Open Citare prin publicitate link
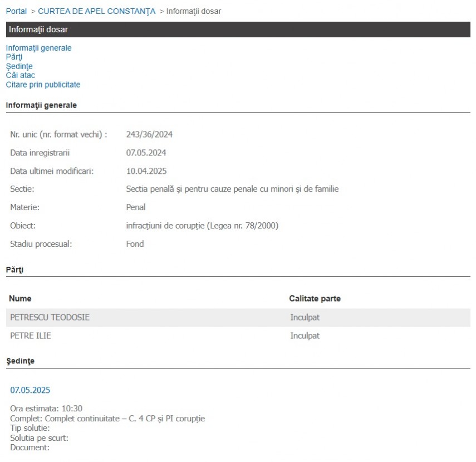 (43, 85)
